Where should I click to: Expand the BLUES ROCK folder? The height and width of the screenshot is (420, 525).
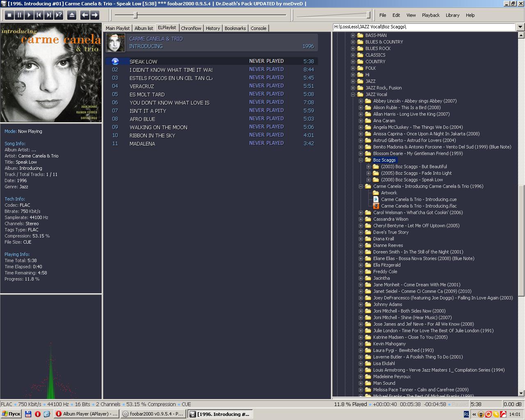pos(353,48)
